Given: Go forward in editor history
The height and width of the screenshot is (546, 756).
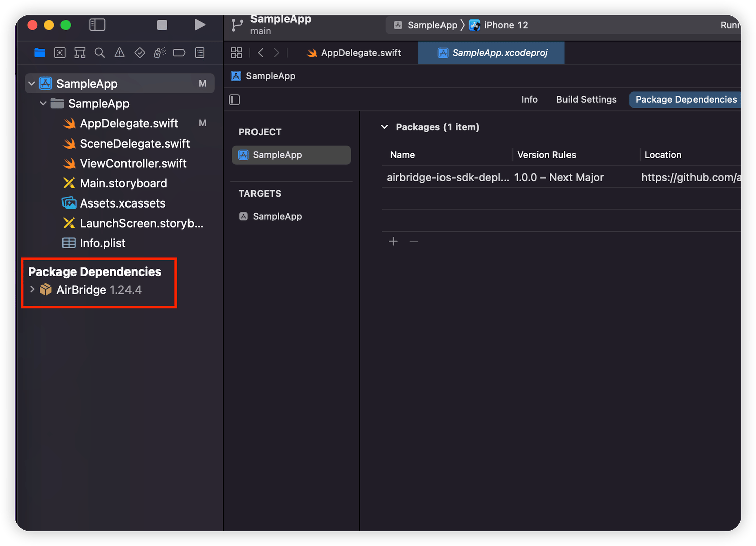Looking at the screenshot, I should 276,53.
